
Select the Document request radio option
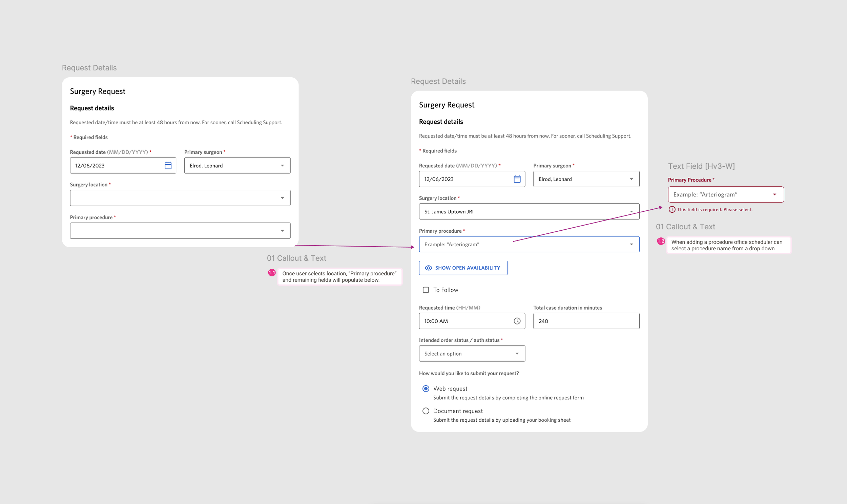(x=426, y=411)
